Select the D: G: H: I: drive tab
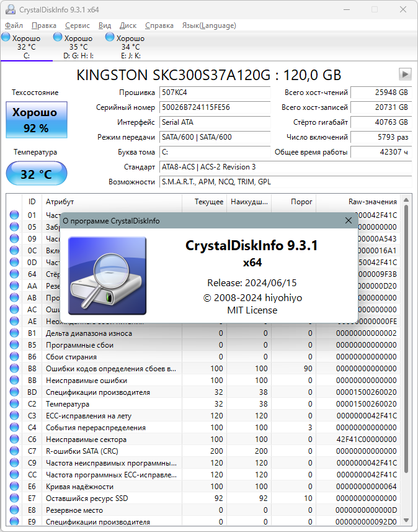The width and height of the screenshot is (418, 532). coord(79,47)
